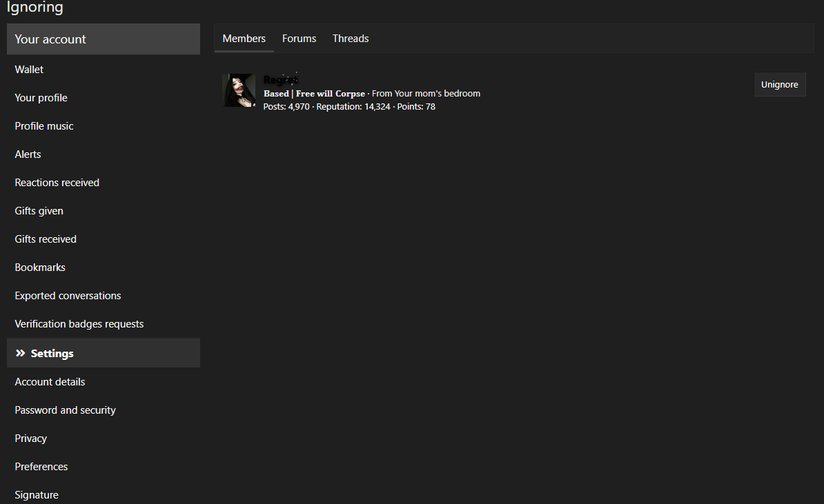Screen dimensions: 824x504
Task: Click the 'Points: 78' stat
Action: 416,107
